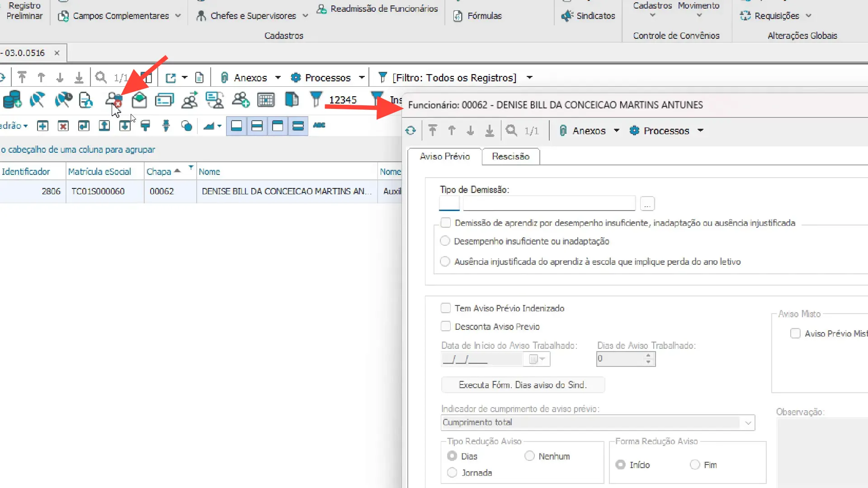Expand the Filtro Todos os Registros dropdown

(x=529, y=78)
